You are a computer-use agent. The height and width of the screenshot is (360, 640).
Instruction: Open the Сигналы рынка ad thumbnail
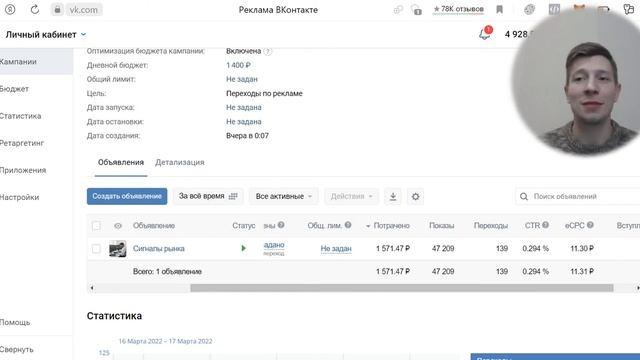pos(118,249)
